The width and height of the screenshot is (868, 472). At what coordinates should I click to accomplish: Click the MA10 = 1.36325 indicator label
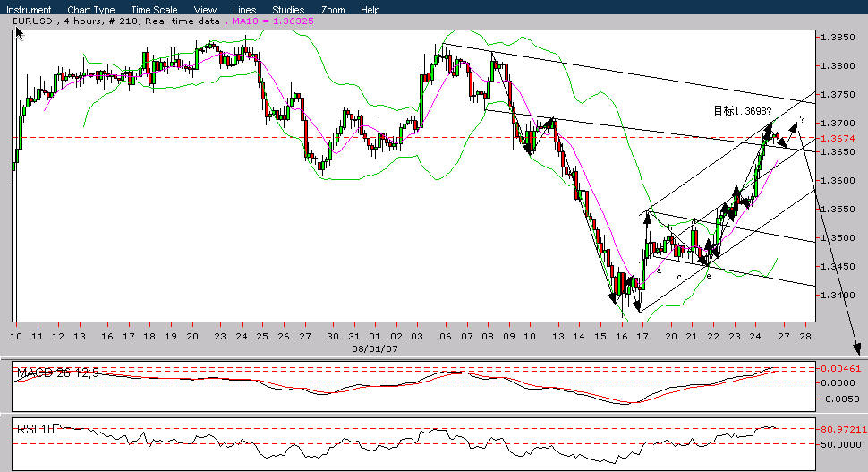(272, 21)
